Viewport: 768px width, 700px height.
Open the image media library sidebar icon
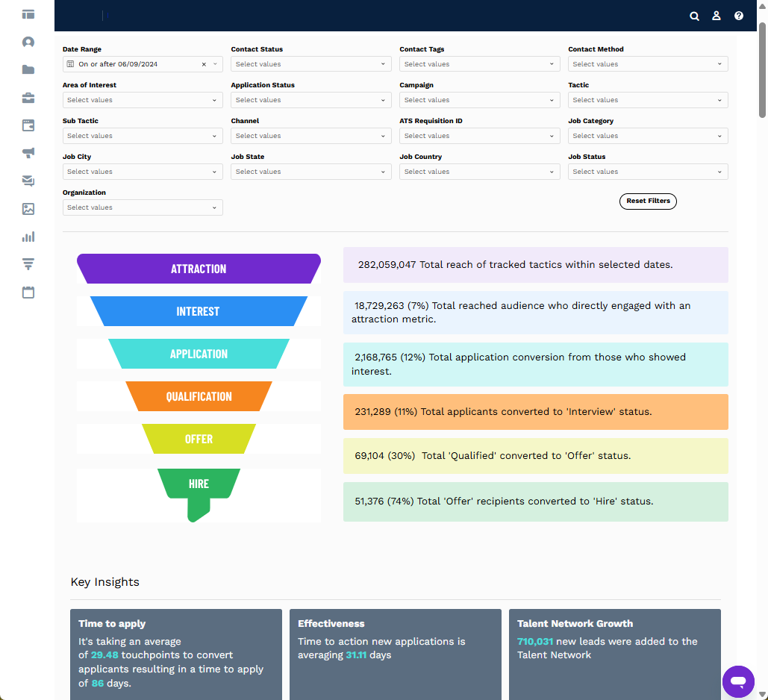tap(28, 209)
